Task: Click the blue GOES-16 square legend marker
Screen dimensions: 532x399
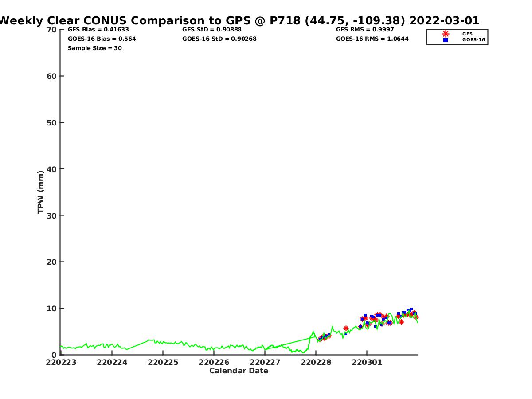Action: pos(446,40)
